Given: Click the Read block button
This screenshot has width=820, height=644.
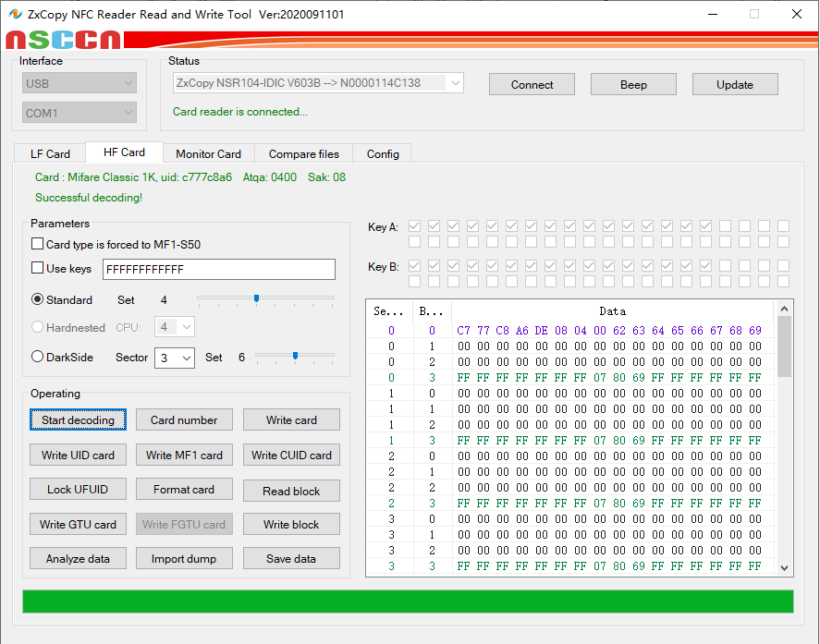Looking at the screenshot, I should coord(291,491).
